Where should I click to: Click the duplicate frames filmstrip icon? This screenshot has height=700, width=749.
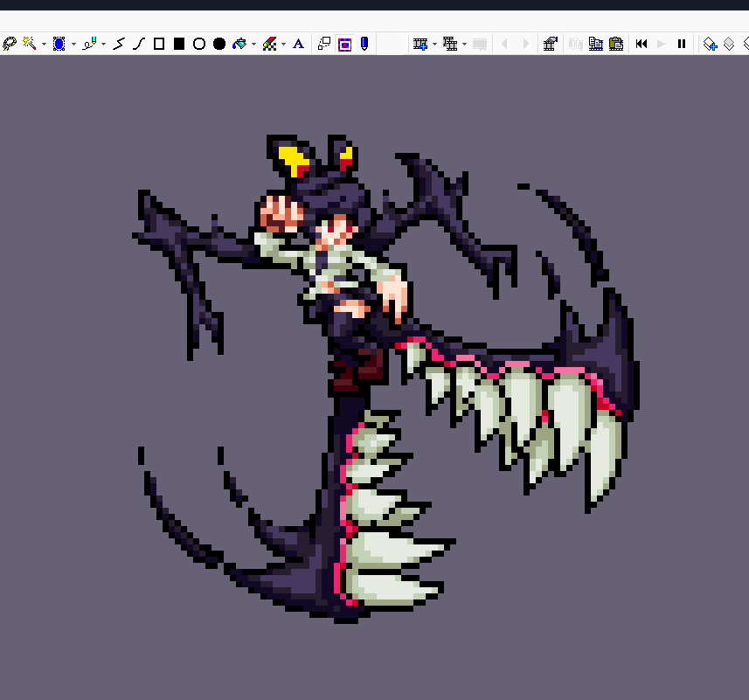coord(450,44)
